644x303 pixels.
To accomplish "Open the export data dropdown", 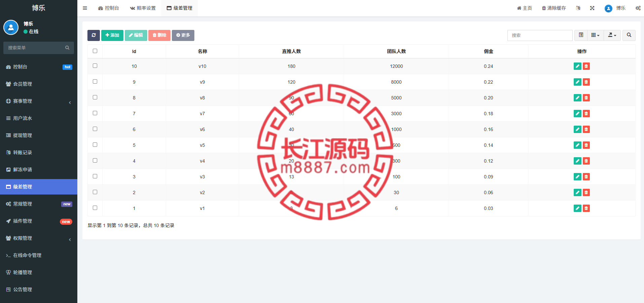I will [x=612, y=35].
